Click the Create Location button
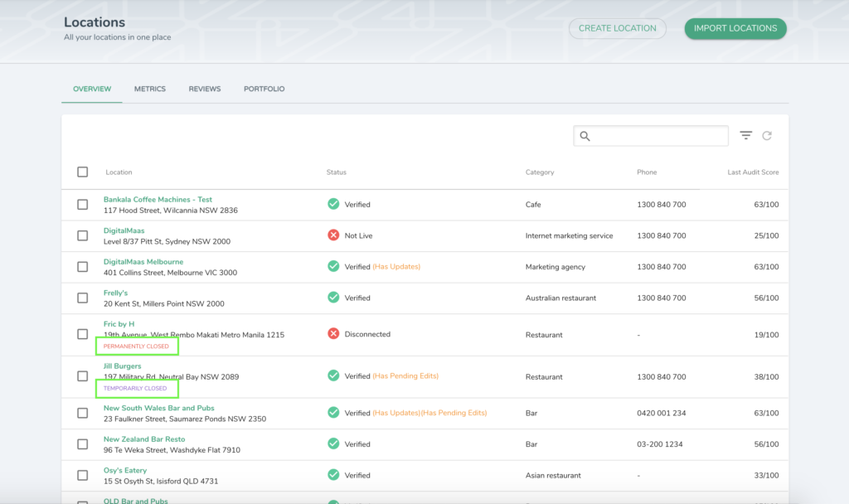This screenshot has width=849, height=504. (617, 28)
